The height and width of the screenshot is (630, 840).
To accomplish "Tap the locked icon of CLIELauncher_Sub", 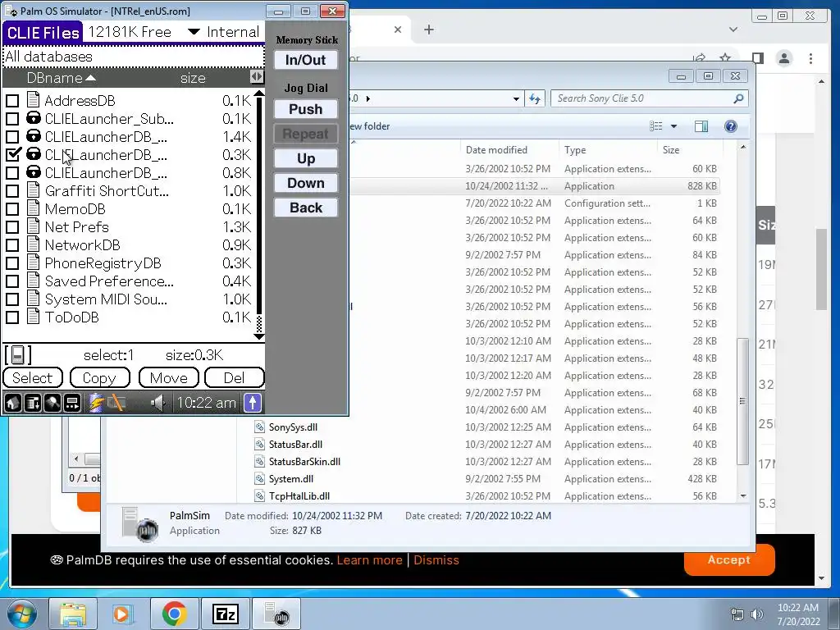I will click(33, 118).
